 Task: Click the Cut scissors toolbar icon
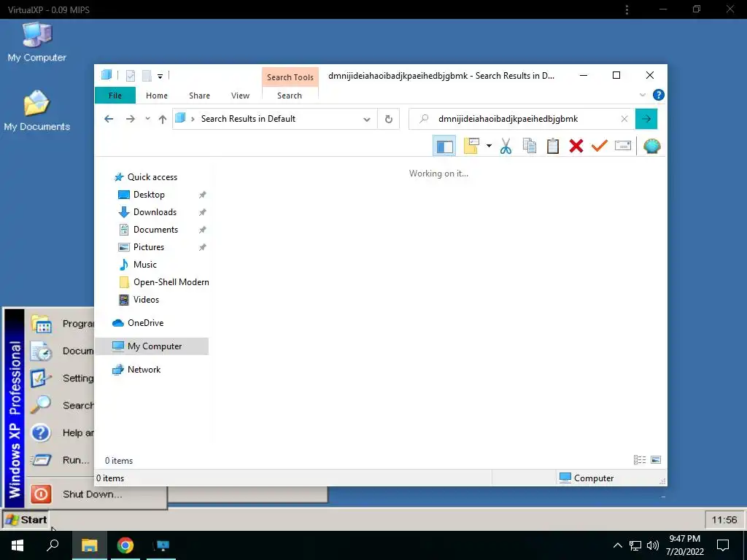coord(506,146)
